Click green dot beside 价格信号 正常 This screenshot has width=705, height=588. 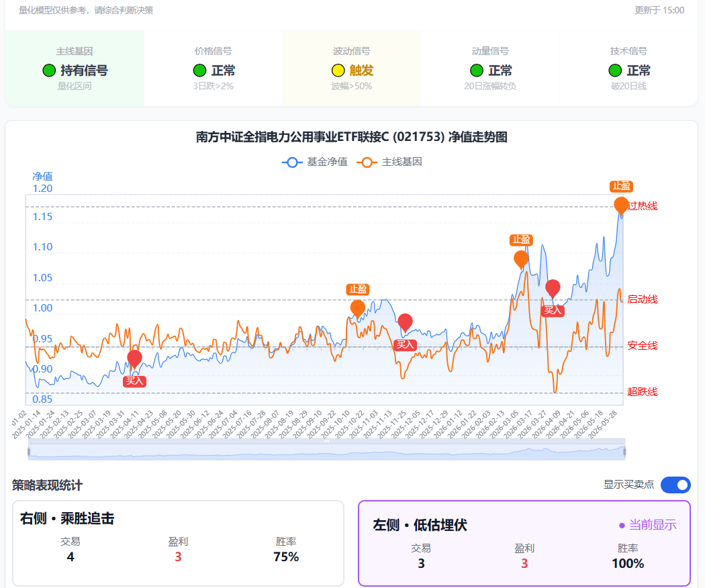pyautogui.click(x=199, y=70)
